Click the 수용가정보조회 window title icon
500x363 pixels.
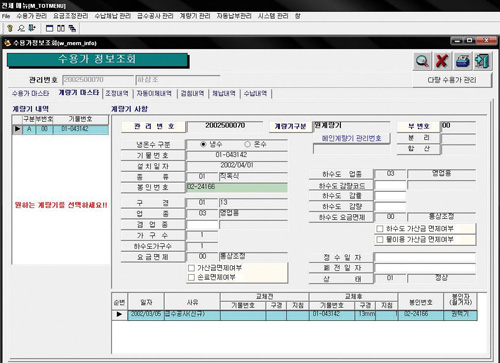[7, 43]
